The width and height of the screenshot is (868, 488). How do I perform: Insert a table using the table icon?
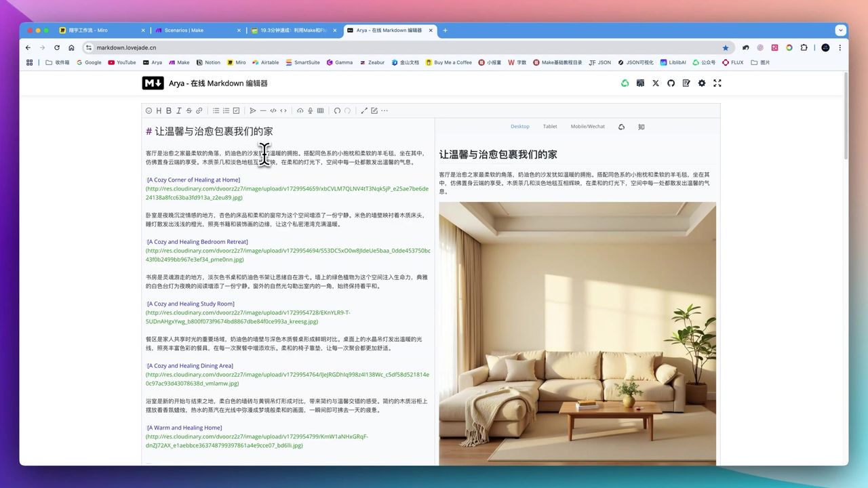tap(320, 110)
